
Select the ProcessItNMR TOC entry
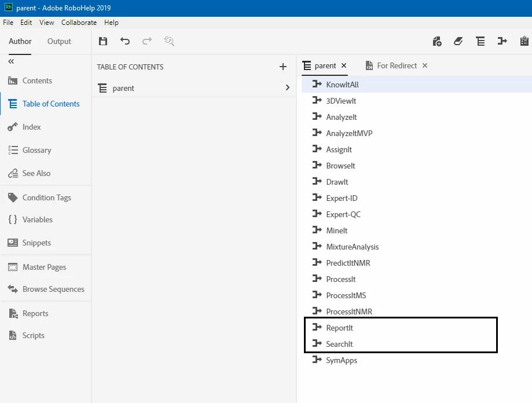click(x=417, y=312)
